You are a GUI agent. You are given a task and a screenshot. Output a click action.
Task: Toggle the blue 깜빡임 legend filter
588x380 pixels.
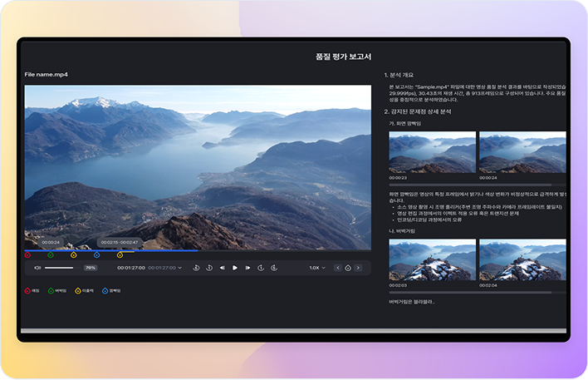coord(105,291)
